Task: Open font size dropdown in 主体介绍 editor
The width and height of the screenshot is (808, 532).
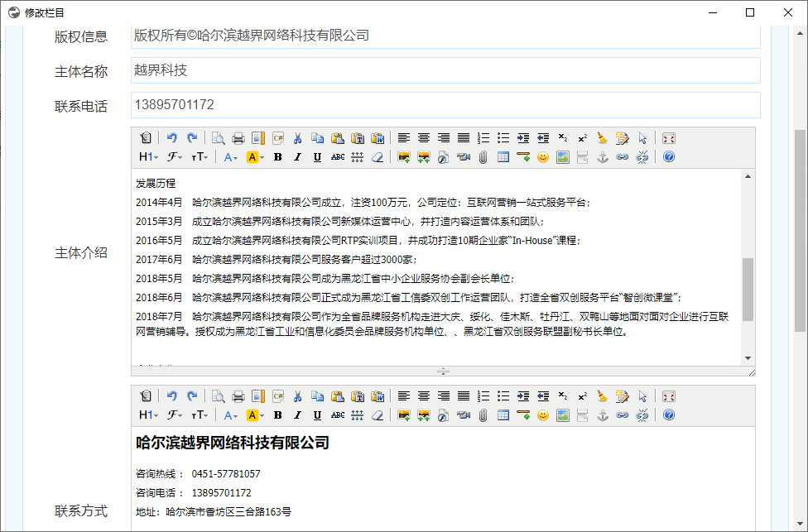Action: pyautogui.click(x=200, y=157)
